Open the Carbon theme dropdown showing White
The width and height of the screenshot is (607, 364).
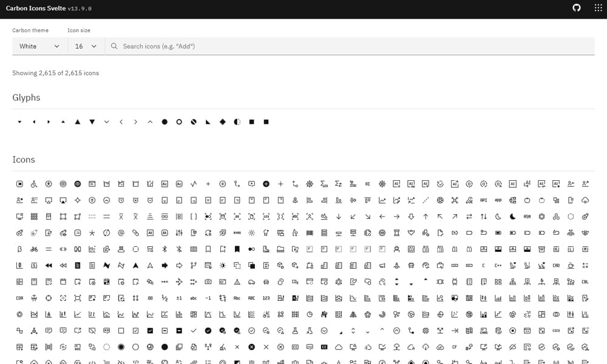tap(40, 46)
